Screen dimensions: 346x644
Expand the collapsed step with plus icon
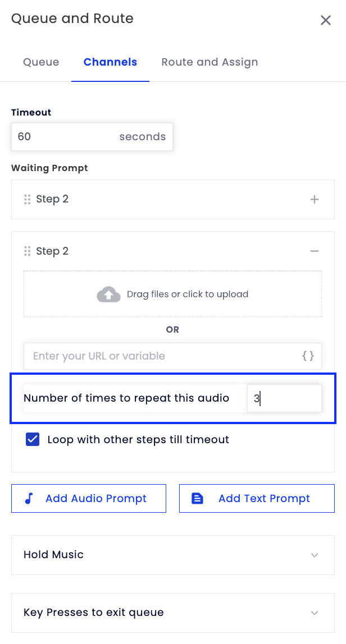point(315,199)
